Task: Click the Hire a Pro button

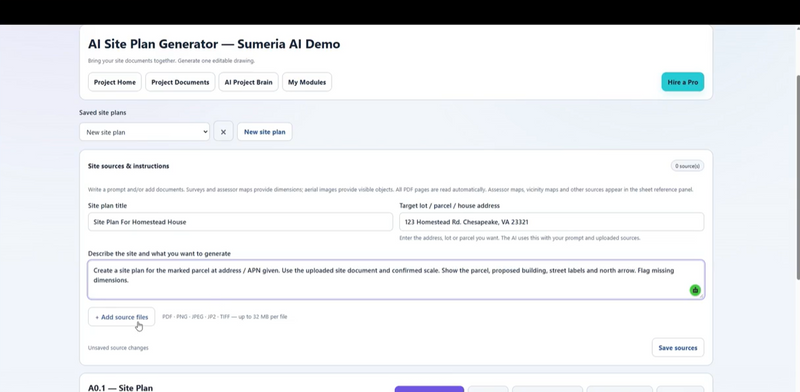Action: (x=683, y=82)
